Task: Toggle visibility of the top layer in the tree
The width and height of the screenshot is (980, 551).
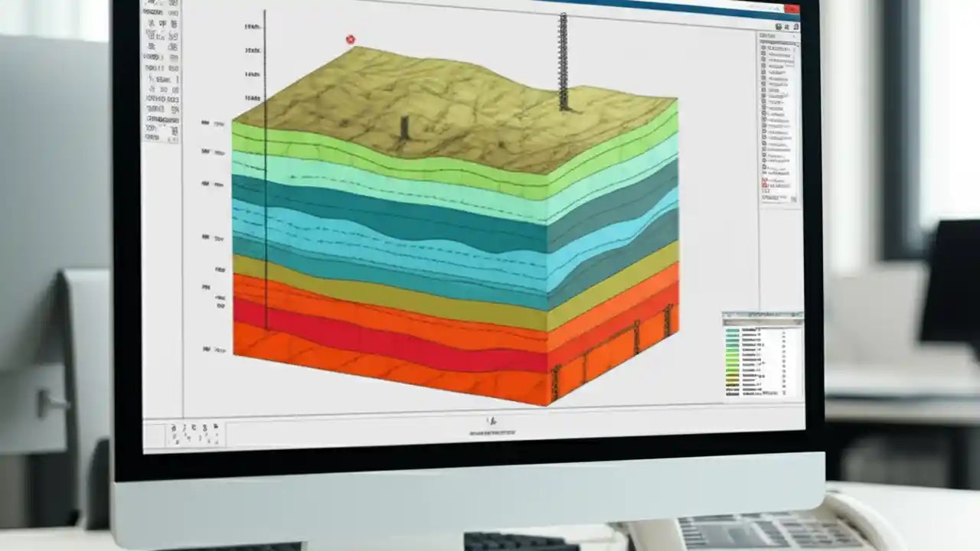Action: 763,47
